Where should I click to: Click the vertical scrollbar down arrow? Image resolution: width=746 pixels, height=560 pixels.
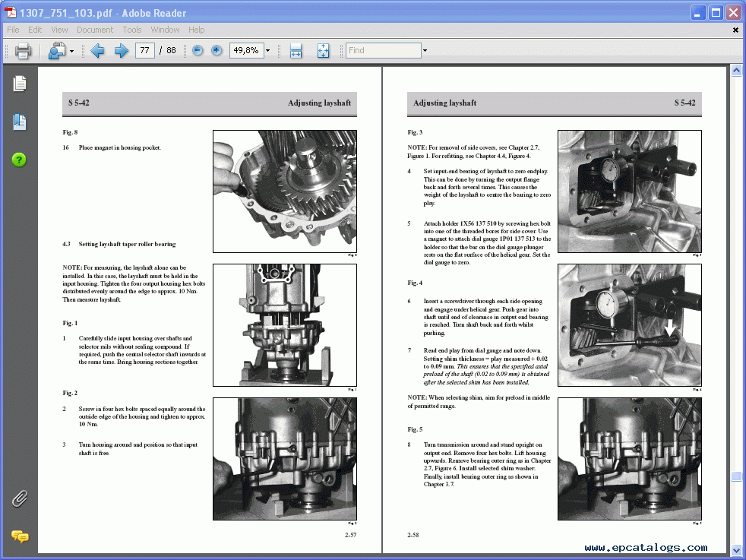click(735, 549)
